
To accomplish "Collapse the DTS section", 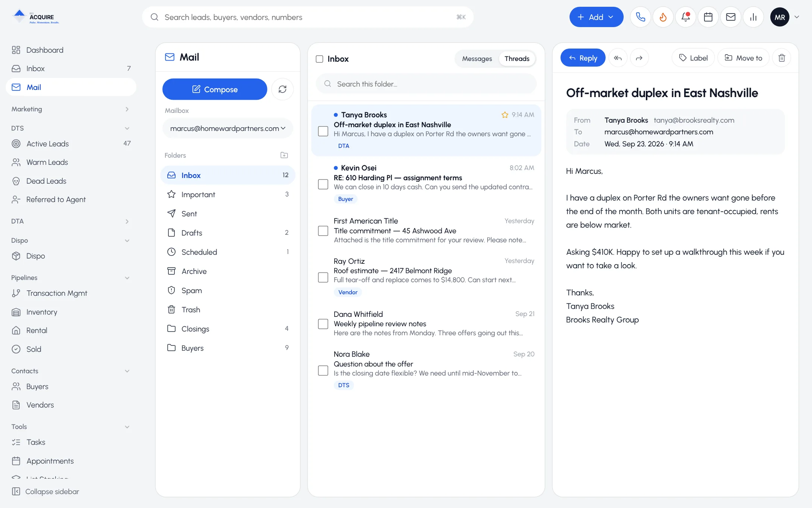I will pos(71,128).
